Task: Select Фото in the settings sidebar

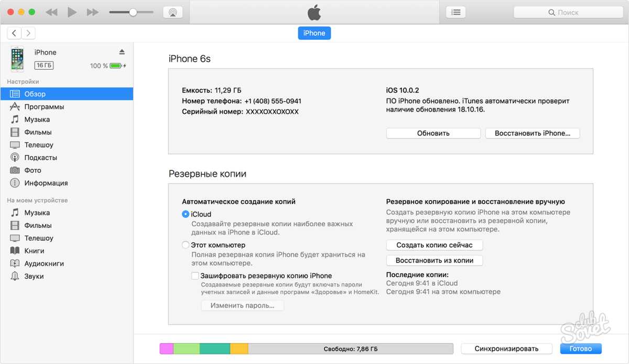Action: pos(32,170)
